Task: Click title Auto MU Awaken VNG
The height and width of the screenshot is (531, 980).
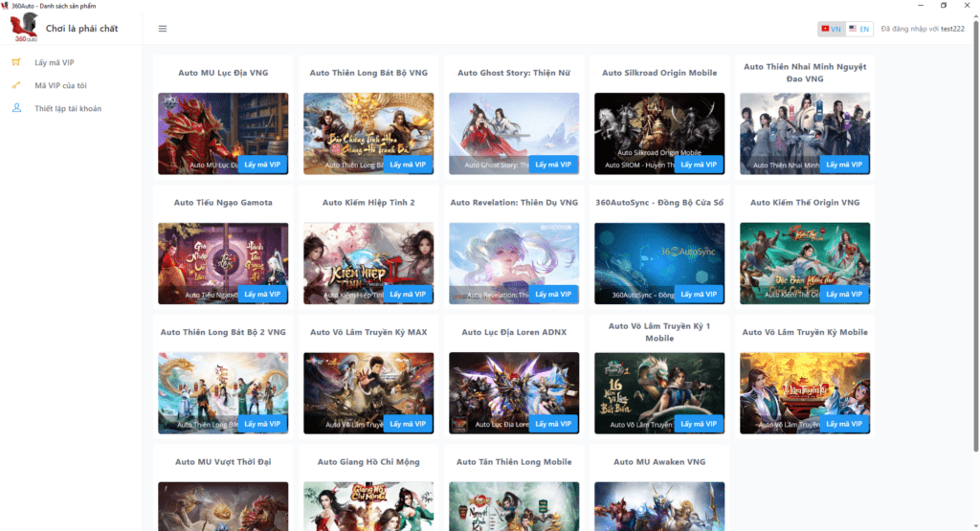Action: coord(659,462)
